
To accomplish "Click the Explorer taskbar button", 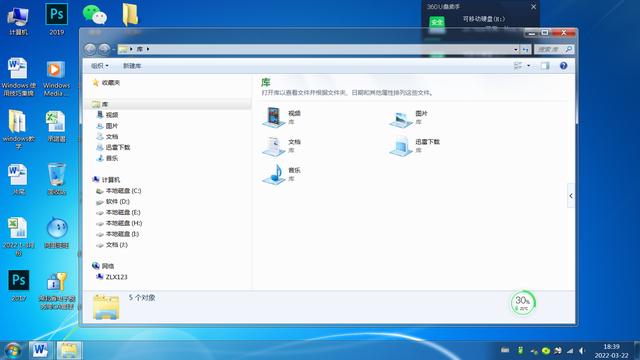I will 69,350.
